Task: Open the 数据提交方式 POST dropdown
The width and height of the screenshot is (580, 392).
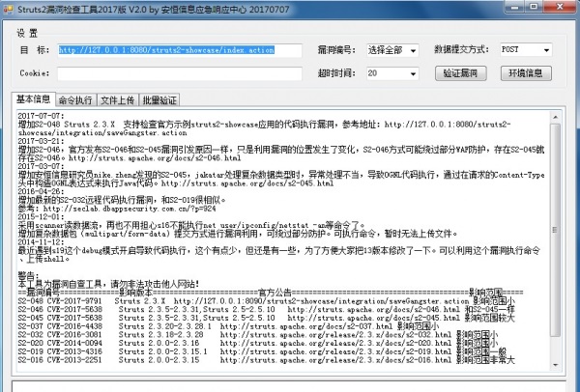Action: pos(526,50)
